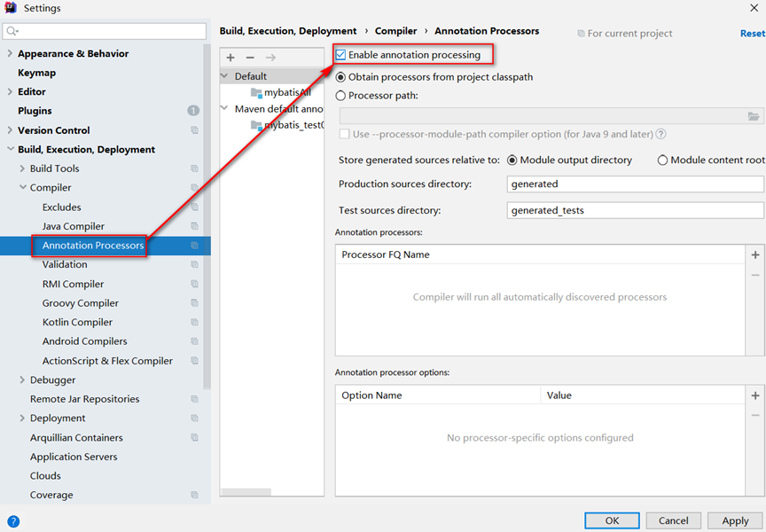Click the browse folder icon for Processor path
This screenshot has width=766, height=532.
pos(754,116)
